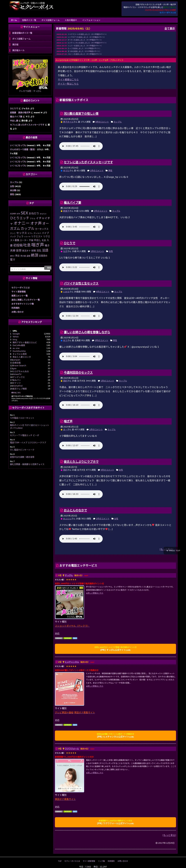Click the sidebar banner advertisement image
The width and height of the screenshot is (186, 868).
point(30,75)
